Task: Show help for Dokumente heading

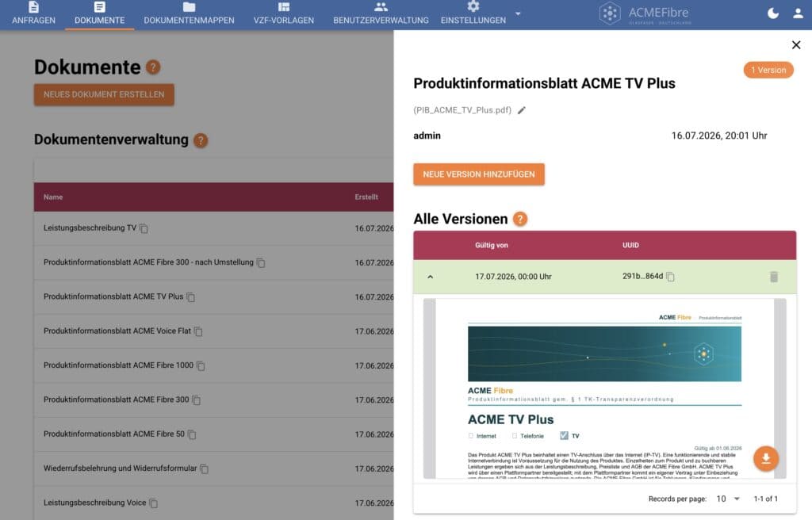Action: pos(153,67)
